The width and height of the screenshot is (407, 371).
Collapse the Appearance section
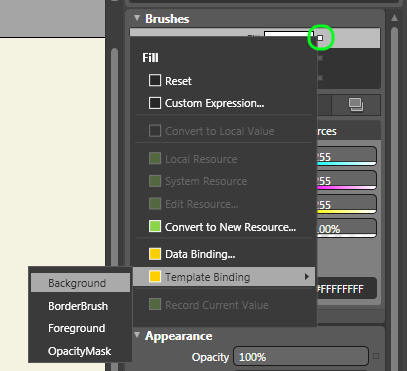click(137, 335)
